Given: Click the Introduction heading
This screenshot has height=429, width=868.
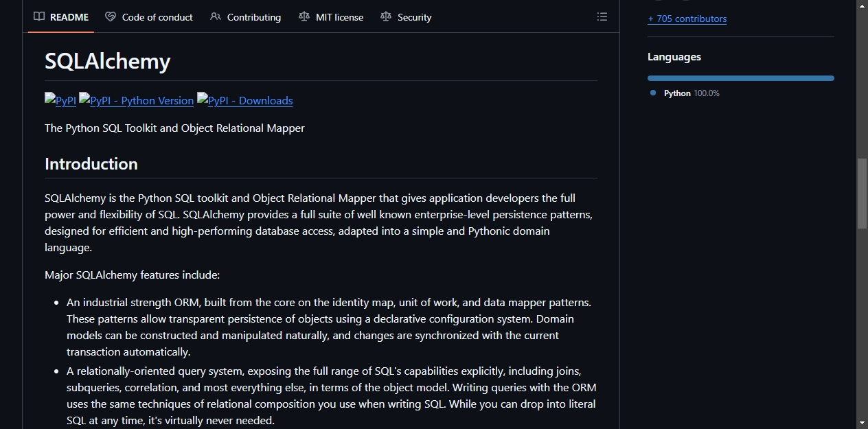Looking at the screenshot, I should pos(91,163).
